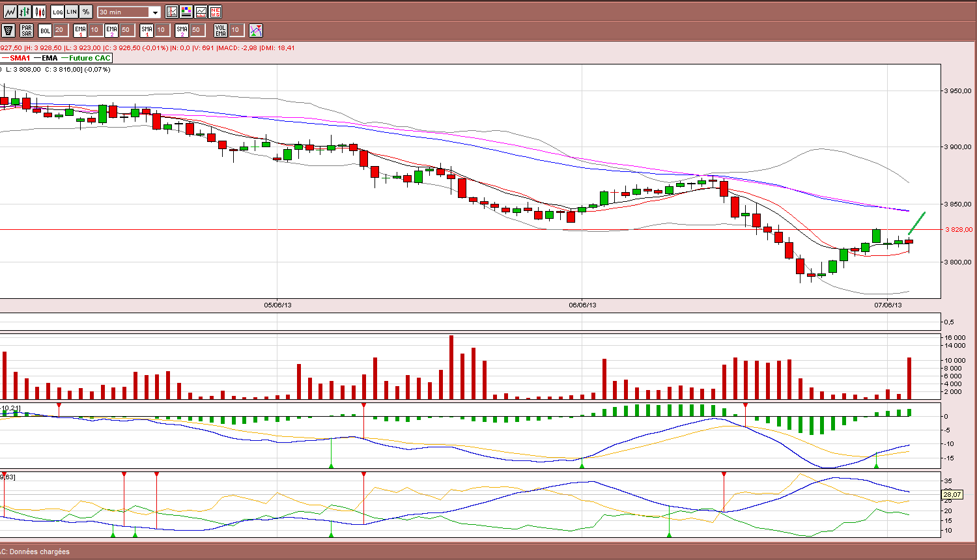Click the 07/06/13 date label
Image resolution: width=977 pixels, height=560 pixels.
click(x=888, y=305)
